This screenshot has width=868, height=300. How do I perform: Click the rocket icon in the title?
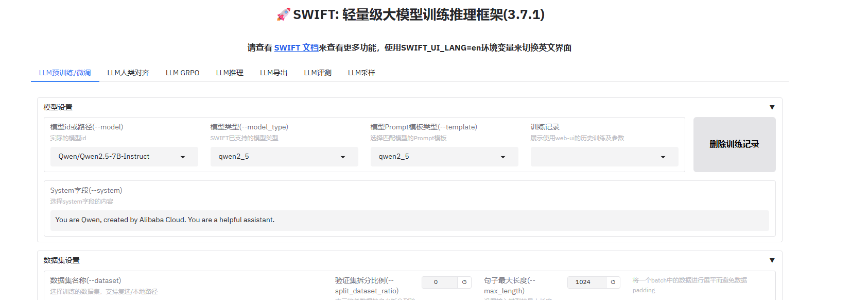pos(284,14)
